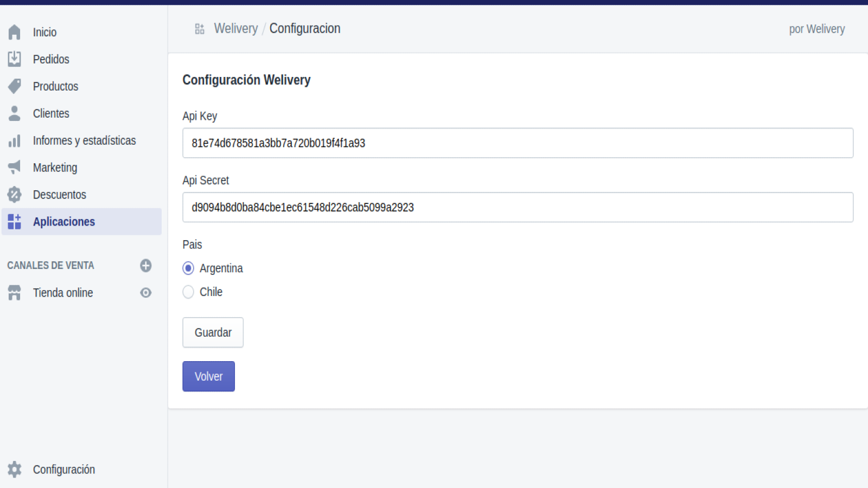Open Tienda online channel
Viewport: 868px width, 488px height.
pyautogui.click(x=63, y=292)
